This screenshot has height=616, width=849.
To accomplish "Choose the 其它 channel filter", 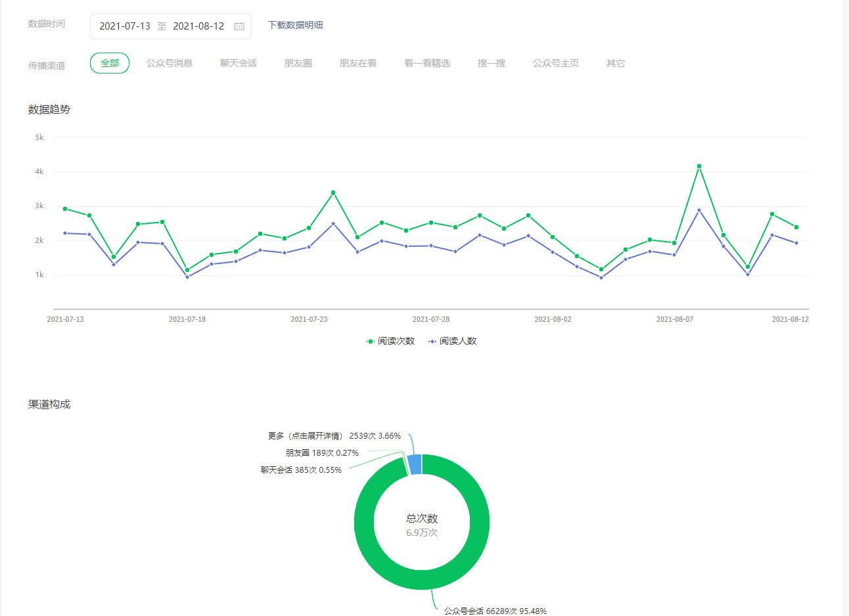I will [616, 63].
